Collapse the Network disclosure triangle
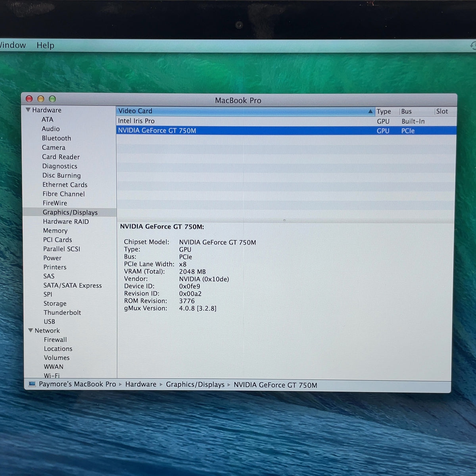The height and width of the screenshot is (476, 476). pos(31,330)
